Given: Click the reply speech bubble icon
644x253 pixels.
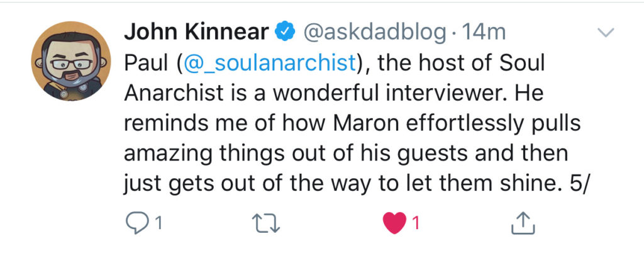Looking at the screenshot, I should [136, 222].
